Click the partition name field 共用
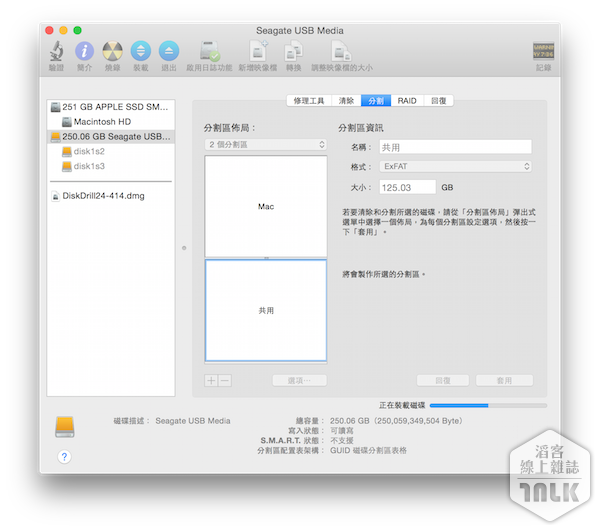 (455, 147)
